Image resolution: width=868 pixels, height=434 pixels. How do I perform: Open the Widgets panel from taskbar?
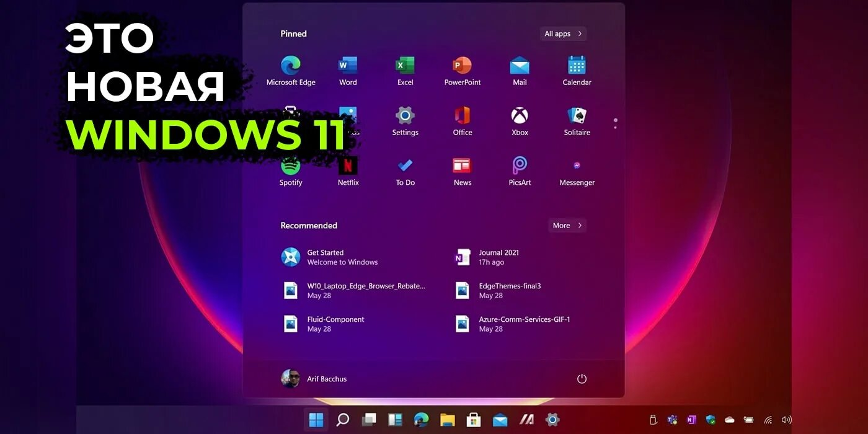pos(395,420)
